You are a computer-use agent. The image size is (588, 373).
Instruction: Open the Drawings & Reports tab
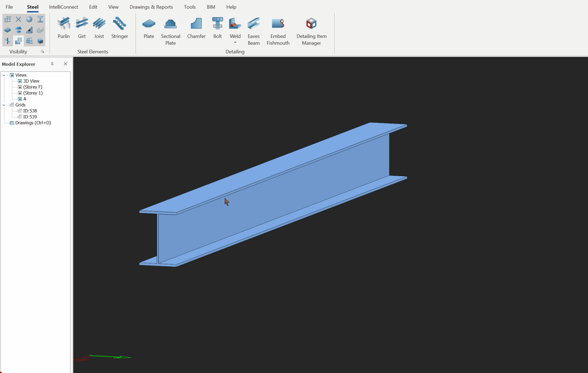pos(151,7)
